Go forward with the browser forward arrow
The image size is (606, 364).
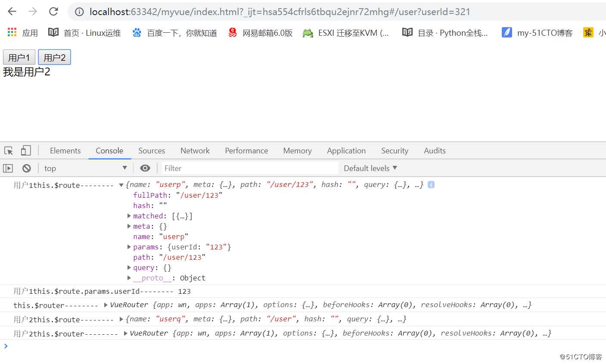pos(33,12)
